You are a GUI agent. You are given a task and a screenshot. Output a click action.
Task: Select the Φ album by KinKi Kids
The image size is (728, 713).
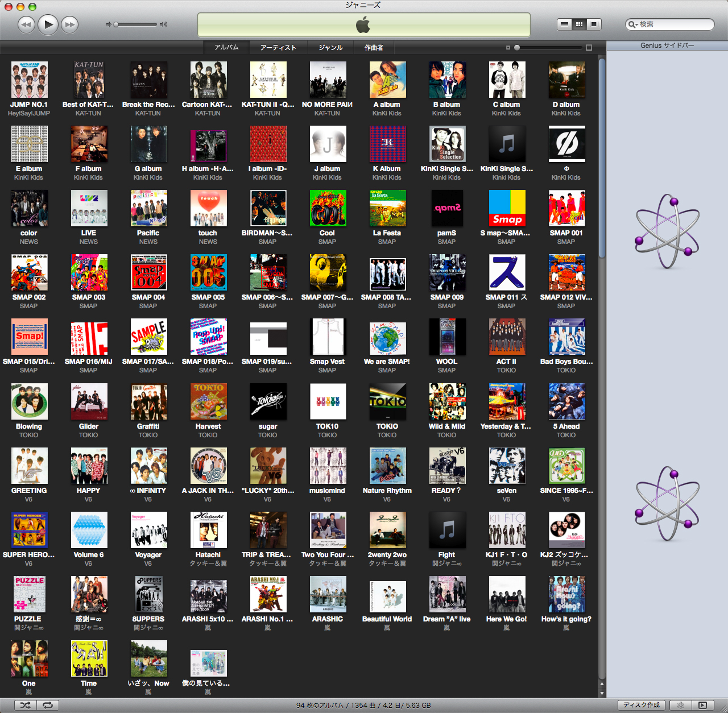566,144
